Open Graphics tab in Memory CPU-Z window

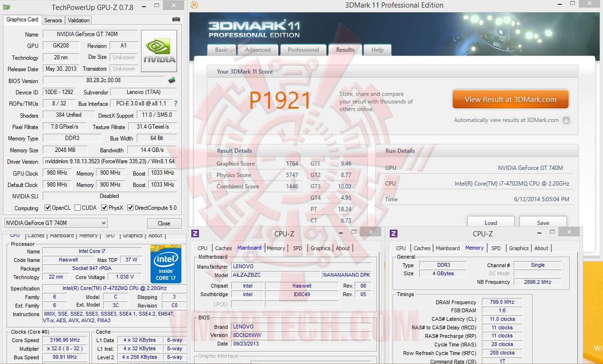tap(519, 248)
